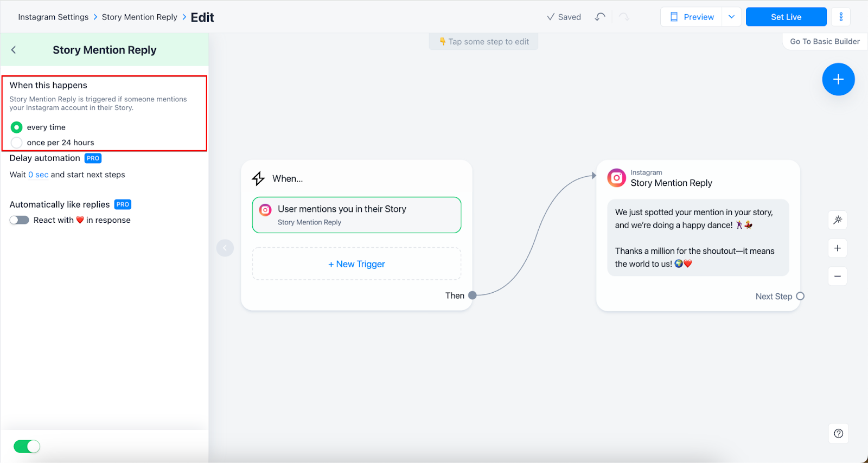Zoom in with the plus icon
Image resolution: width=868 pixels, height=463 pixels.
pyautogui.click(x=838, y=248)
